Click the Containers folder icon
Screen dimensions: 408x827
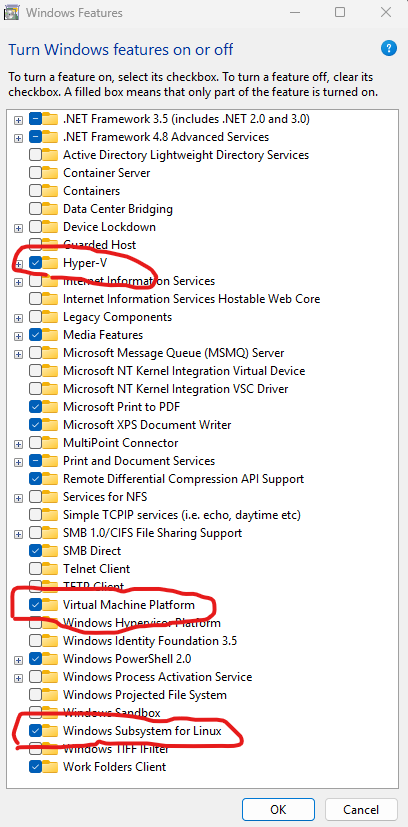(50, 190)
